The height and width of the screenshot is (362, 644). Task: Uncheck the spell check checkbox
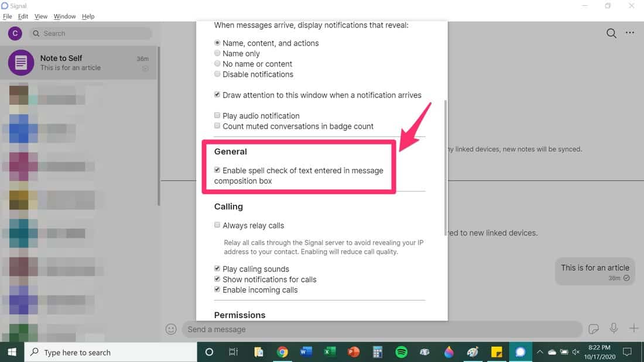(217, 170)
